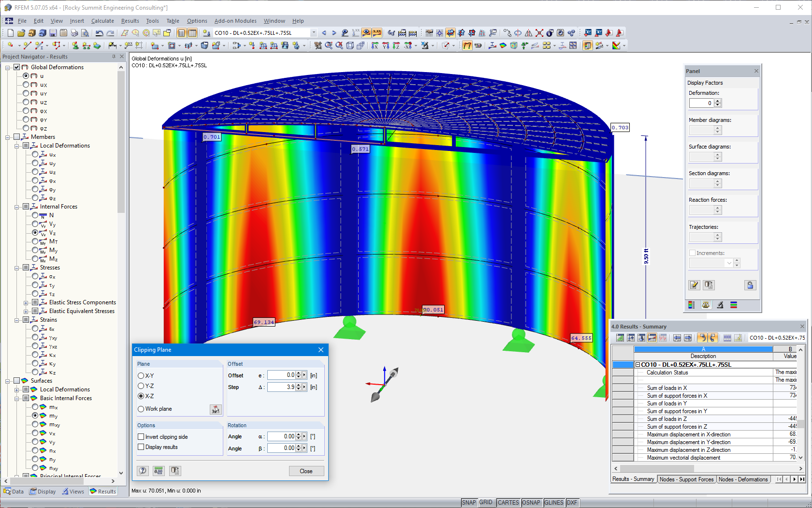Screen dimensions: 812x508
Task: Toggle OSNAP in status bar
Action: (531, 503)
